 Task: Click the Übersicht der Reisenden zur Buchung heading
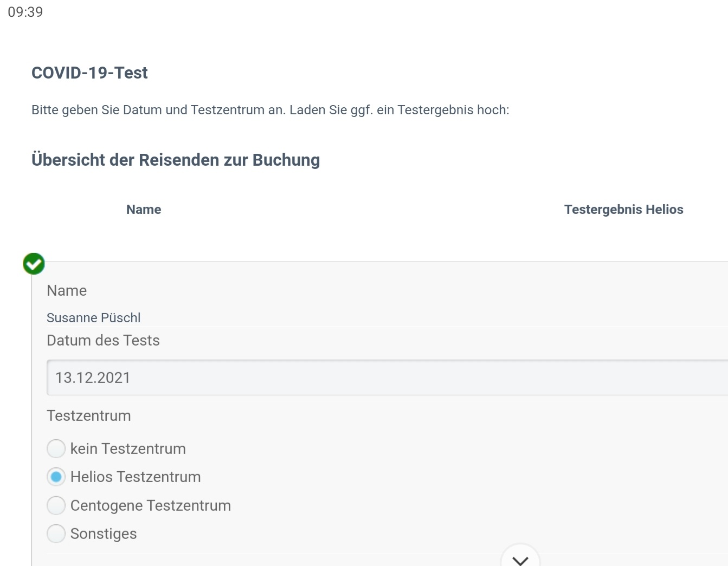tap(176, 160)
